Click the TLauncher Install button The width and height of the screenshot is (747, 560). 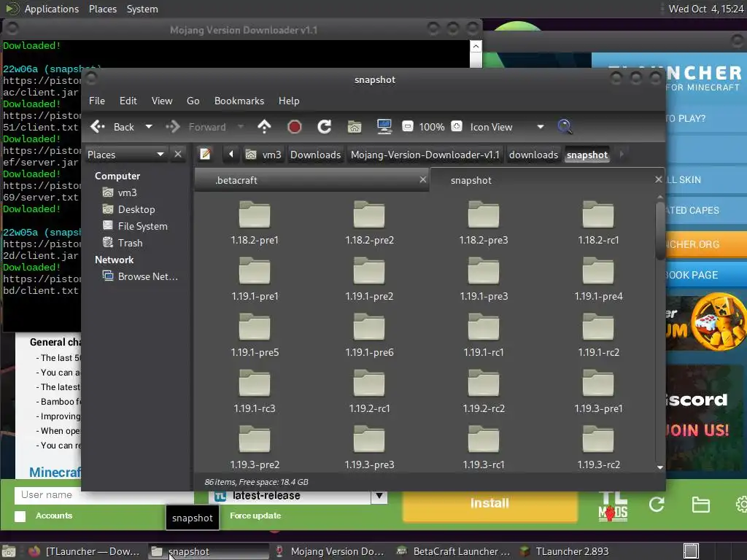(x=489, y=505)
